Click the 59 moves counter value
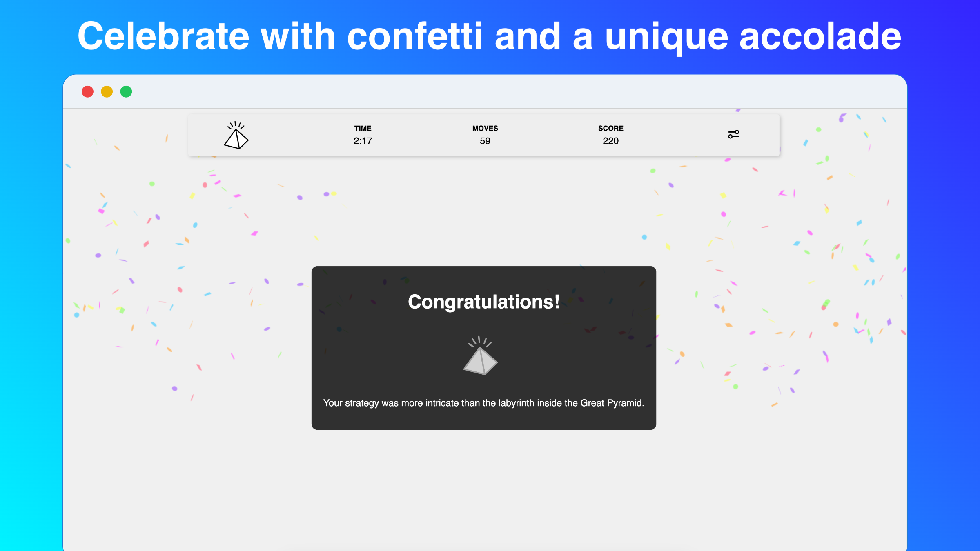Screen dimensions: 980x551 click(x=485, y=141)
